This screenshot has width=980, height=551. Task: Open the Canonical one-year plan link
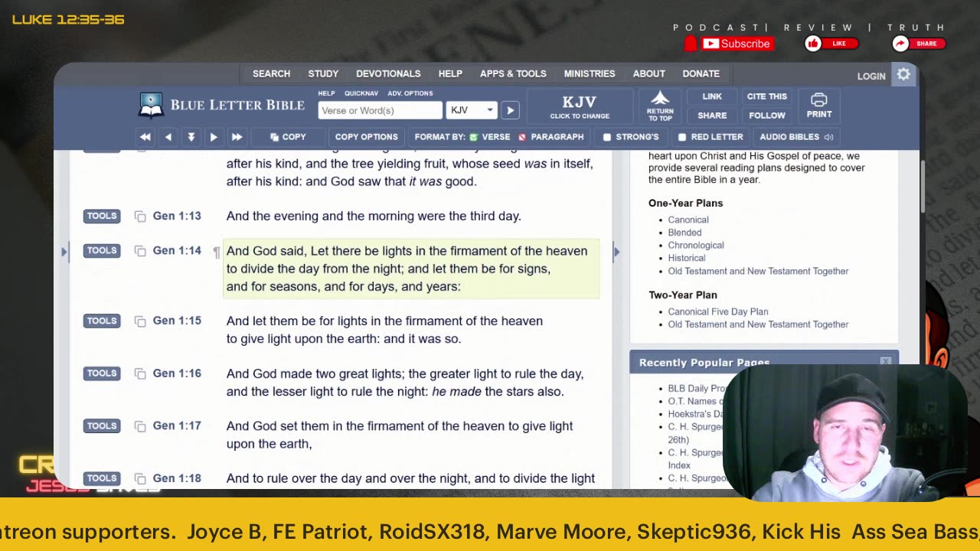coord(688,220)
